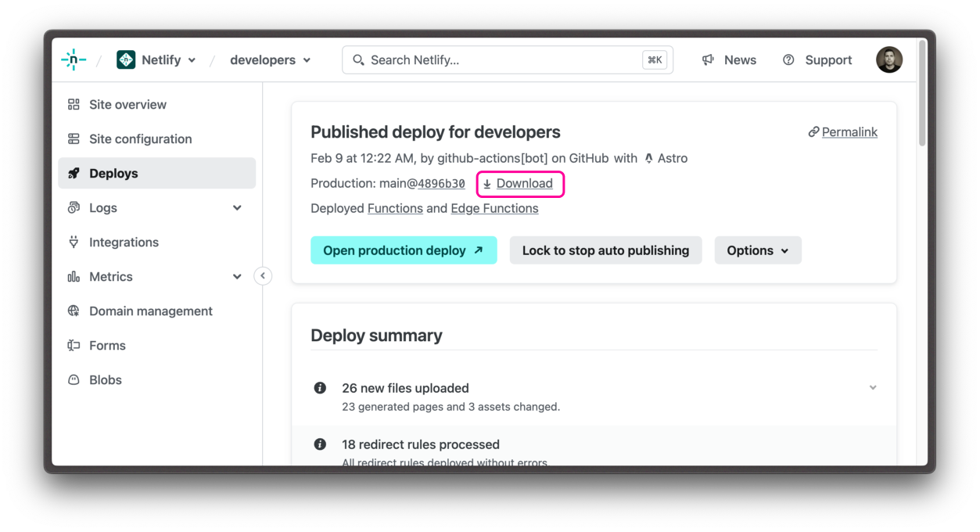The height and width of the screenshot is (532, 980).
Task: Expand the Metrics submenu chevron
Action: tap(237, 277)
